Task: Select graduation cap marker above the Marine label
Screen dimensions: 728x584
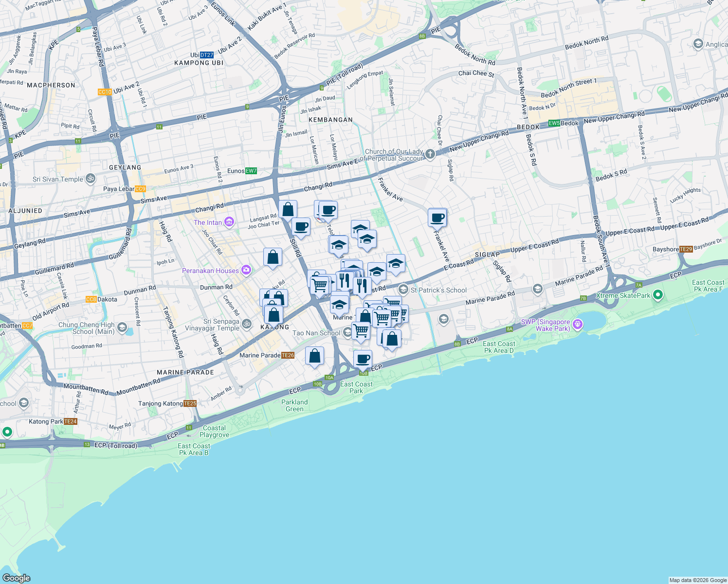Action: tap(339, 305)
